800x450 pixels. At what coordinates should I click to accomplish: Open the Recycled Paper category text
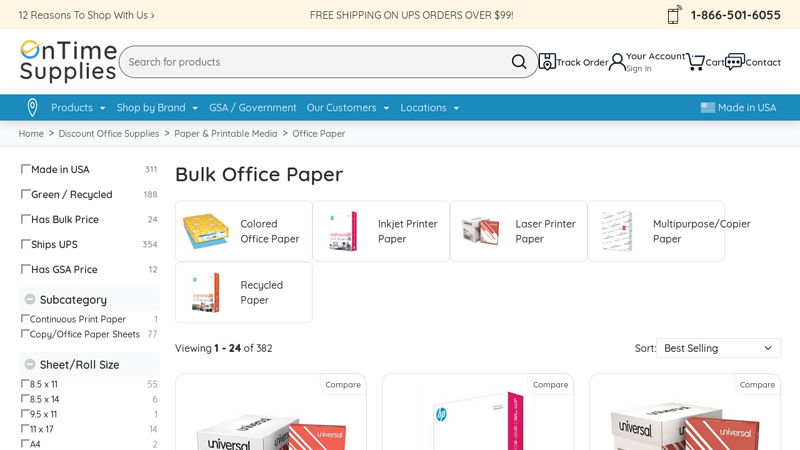point(262,292)
